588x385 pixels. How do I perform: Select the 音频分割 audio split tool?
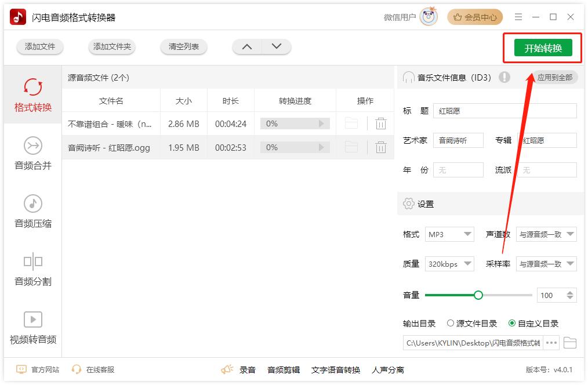coord(32,271)
